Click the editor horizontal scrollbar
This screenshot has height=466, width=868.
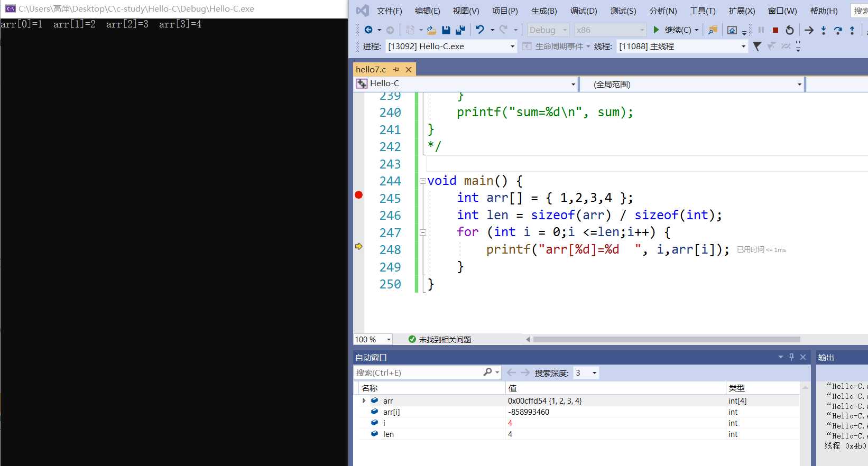(x=666, y=339)
